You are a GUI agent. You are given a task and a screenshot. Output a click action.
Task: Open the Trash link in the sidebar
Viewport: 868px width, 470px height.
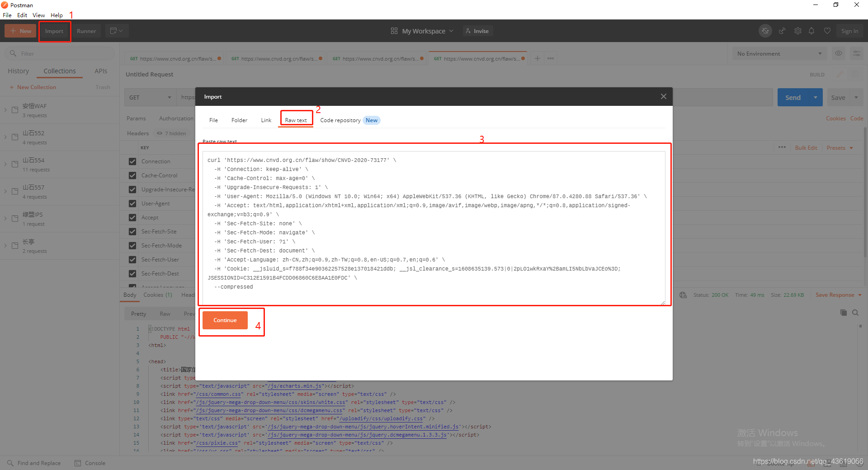(103, 87)
